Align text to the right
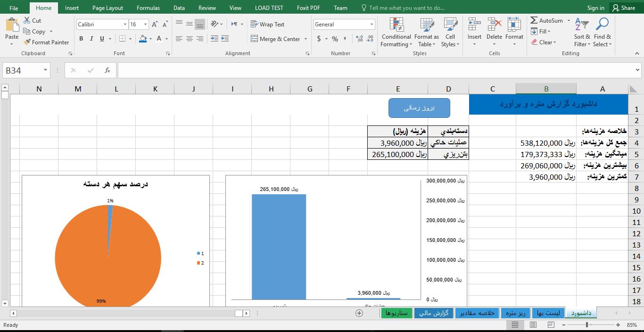Viewport: 644px width, 332px height. click(200, 39)
